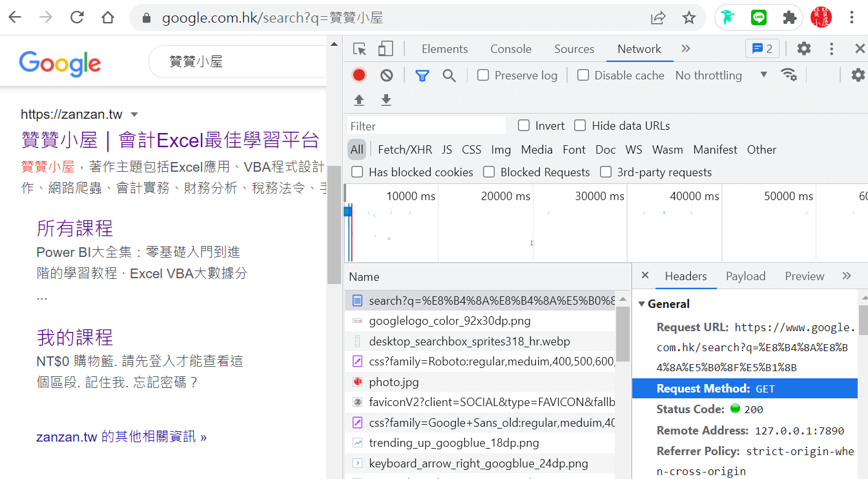Check the Disable cache checkbox
This screenshot has width=868, height=479.
click(583, 76)
